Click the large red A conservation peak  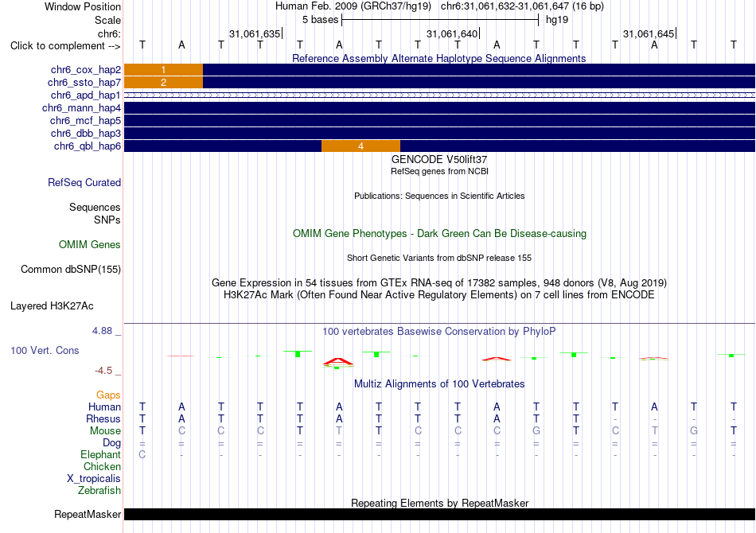(338, 361)
